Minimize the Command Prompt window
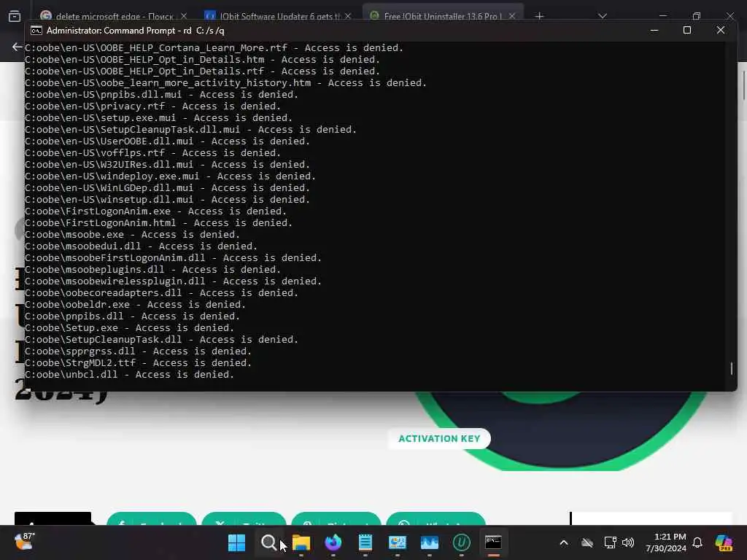 click(654, 31)
